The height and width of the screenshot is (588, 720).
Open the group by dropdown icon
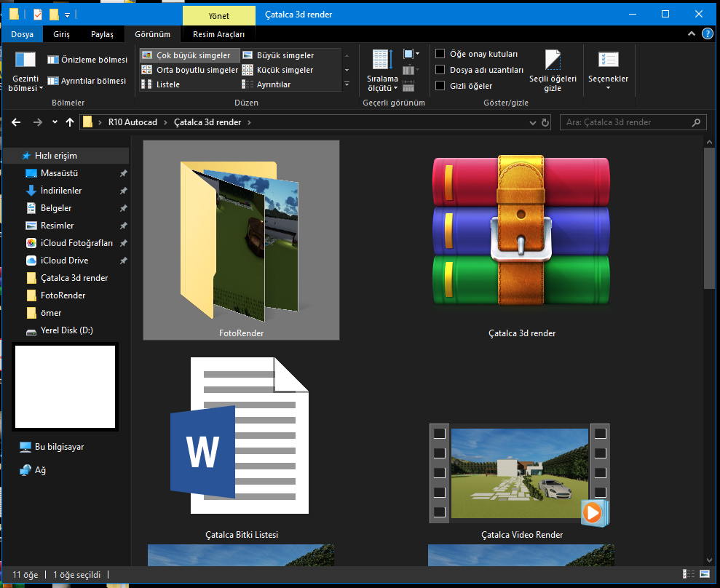pyautogui.click(x=411, y=54)
